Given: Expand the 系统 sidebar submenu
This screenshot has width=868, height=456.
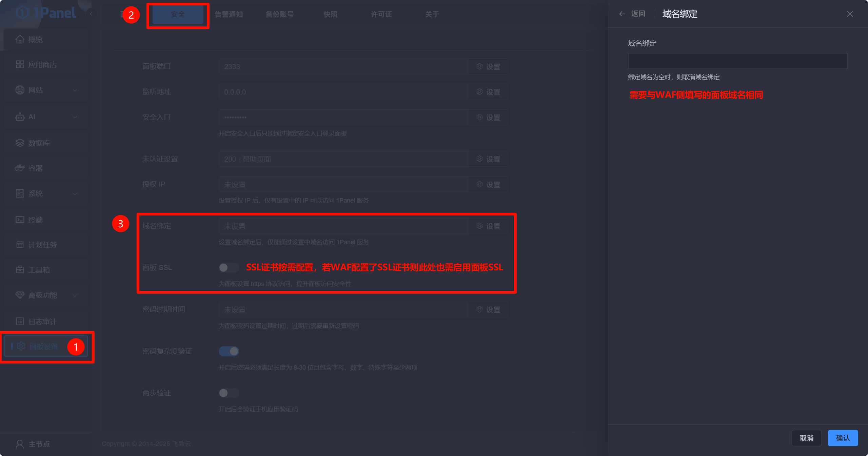Looking at the screenshot, I should pos(75,194).
